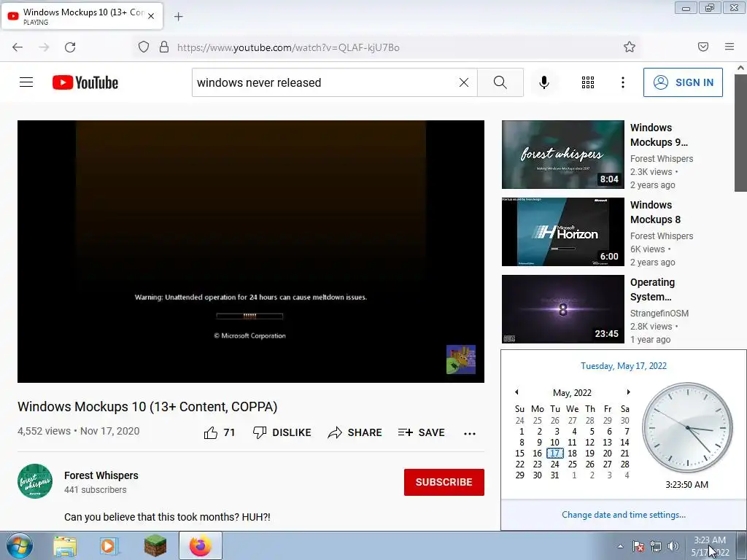Select May 17 in the calendar
The width and height of the screenshot is (747, 560).
coord(555,453)
